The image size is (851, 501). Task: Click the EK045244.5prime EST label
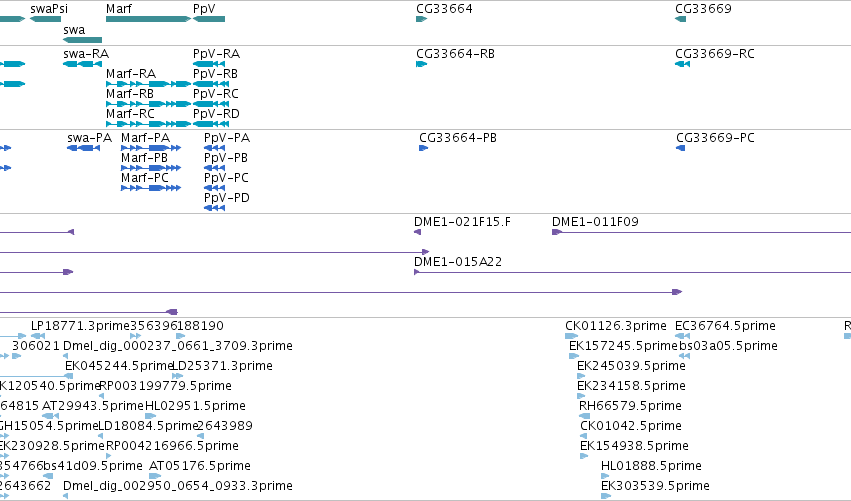pyautogui.click(x=118, y=366)
